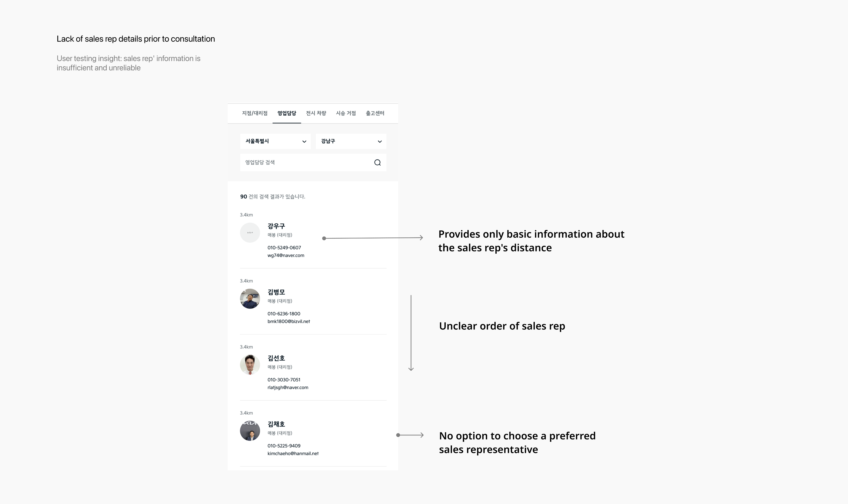Click email kimchaeho@hanmail.net
Viewport: 848px width, 504px height.
pyautogui.click(x=293, y=454)
